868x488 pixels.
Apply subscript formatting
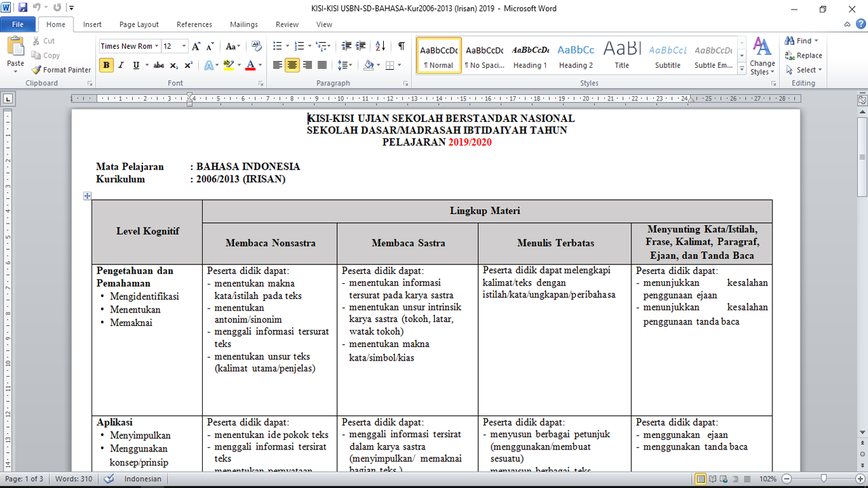pos(174,65)
